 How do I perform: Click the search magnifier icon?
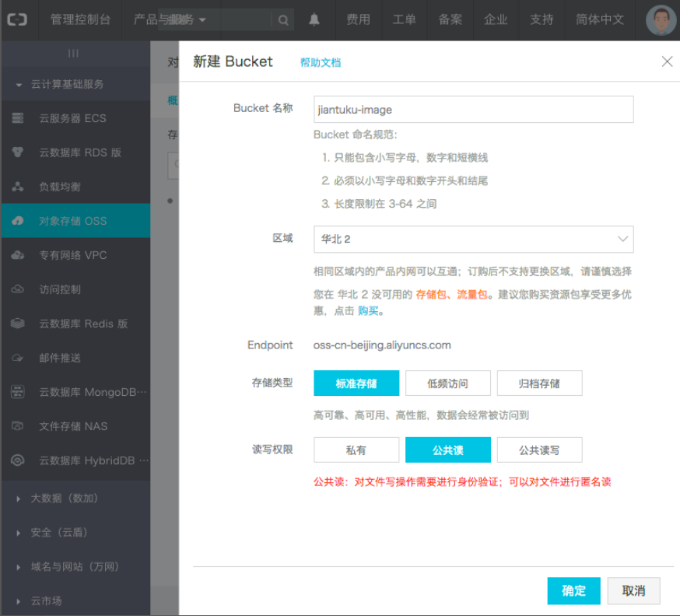[x=283, y=20]
